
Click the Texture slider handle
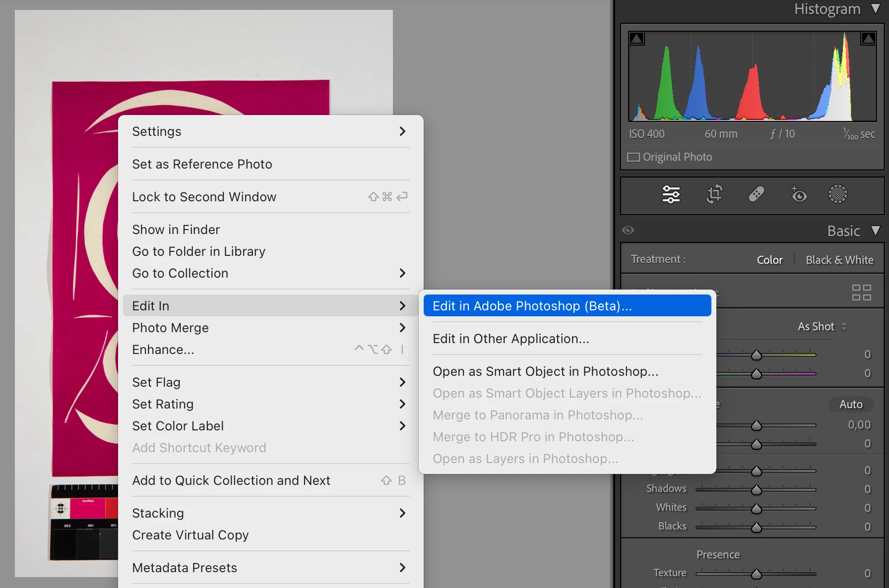[757, 574]
